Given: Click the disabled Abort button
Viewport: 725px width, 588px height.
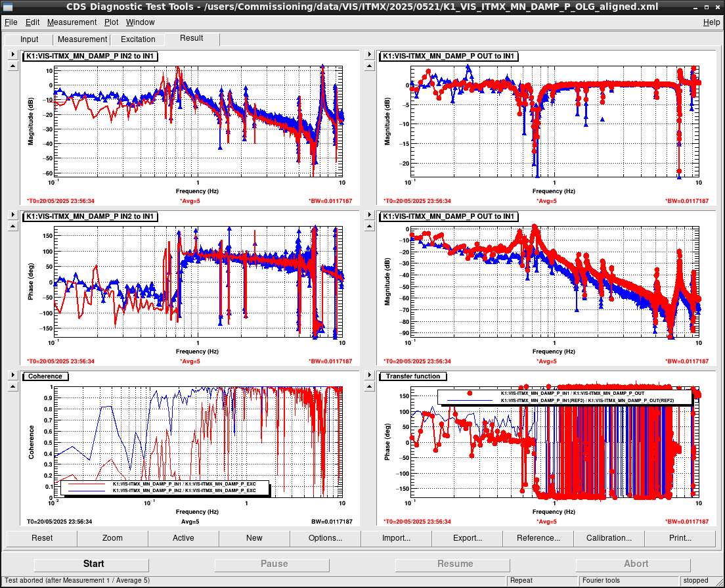Looking at the screenshot, I should [633, 564].
